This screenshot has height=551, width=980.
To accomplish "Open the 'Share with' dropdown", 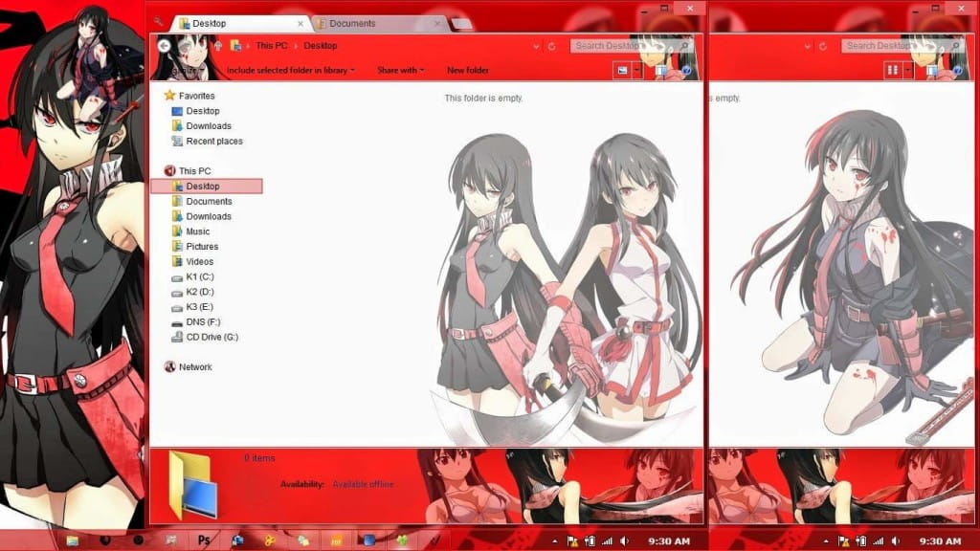I will (400, 70).
